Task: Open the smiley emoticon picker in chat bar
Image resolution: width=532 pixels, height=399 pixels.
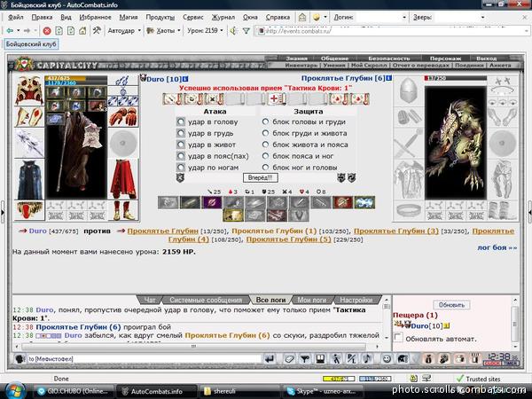Action: point(387,358)
